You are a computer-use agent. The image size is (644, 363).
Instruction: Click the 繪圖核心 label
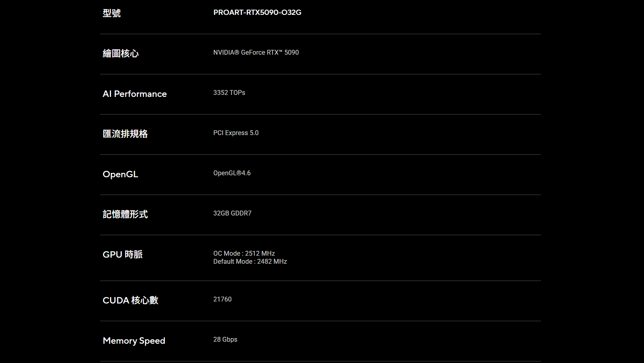pos(121,53)
